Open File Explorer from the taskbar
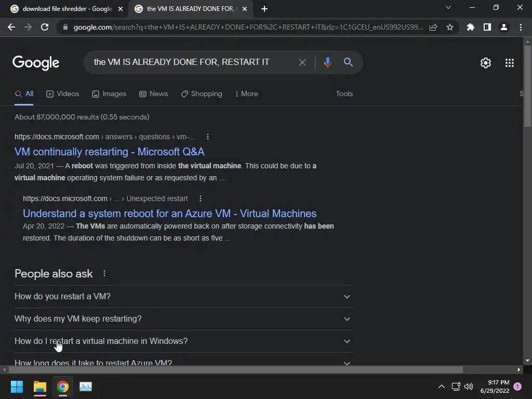Viewport: 532px width, 399px height. coord(39,387)
